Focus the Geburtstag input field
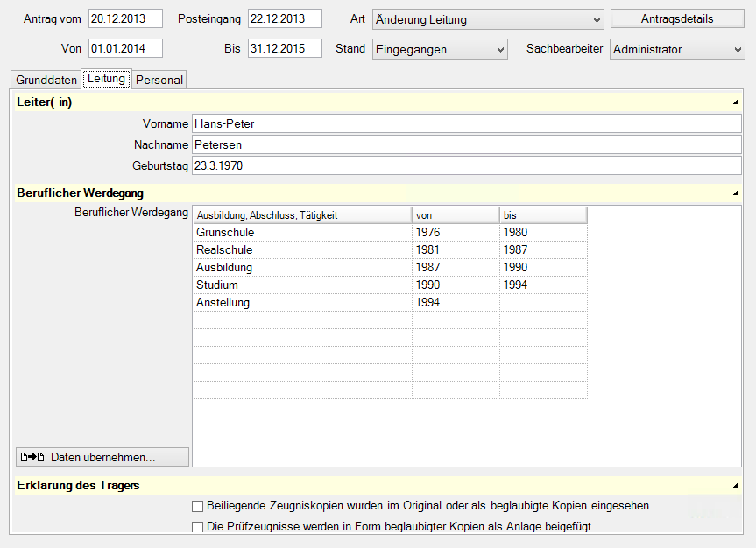Viewport: 756px width, 548px height. tap(466, 165)
